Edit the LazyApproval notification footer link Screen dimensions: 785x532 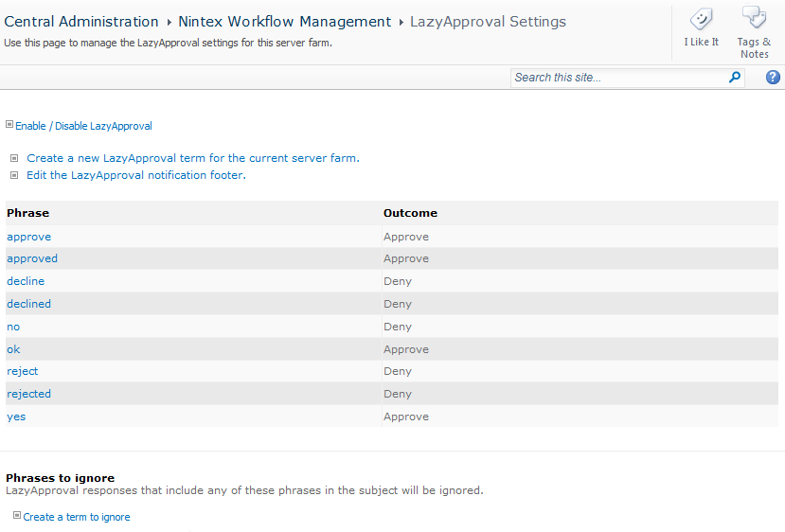pos(136,175)
